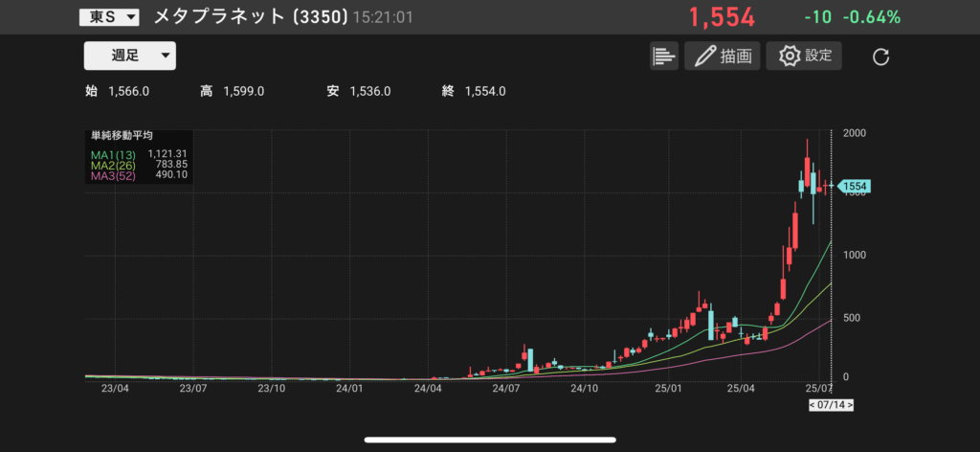Click the 25/04 date axis label

pos(741,389)
